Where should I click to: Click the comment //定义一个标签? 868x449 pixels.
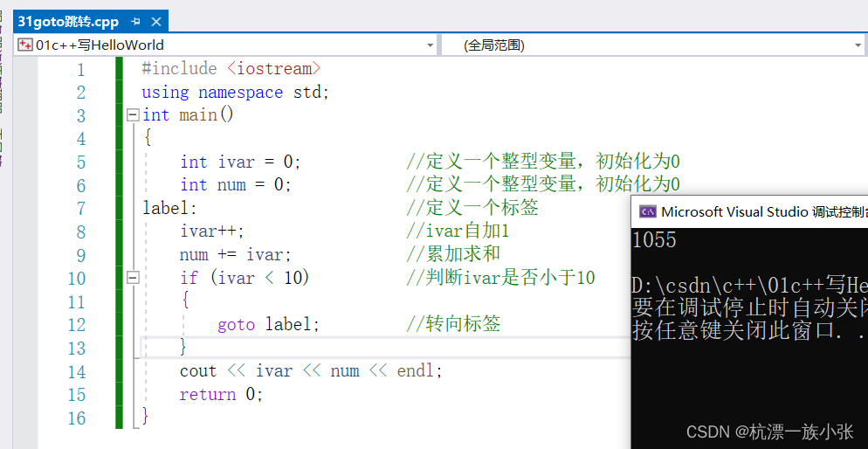pos(472,208)
